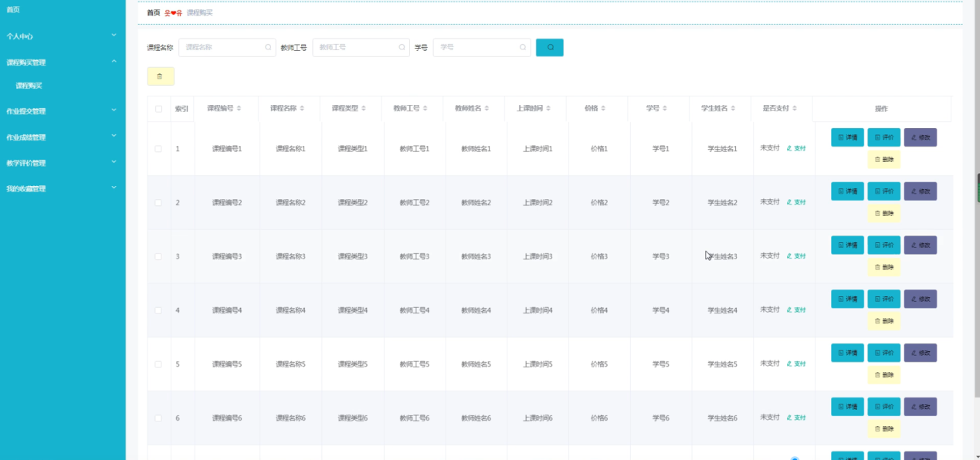Click 删除 button for row 2
980x460 pixels.
(x=883, y=213)
